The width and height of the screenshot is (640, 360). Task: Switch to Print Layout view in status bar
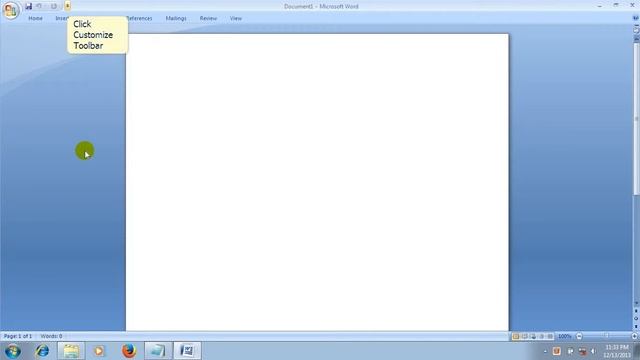point(516,336)
